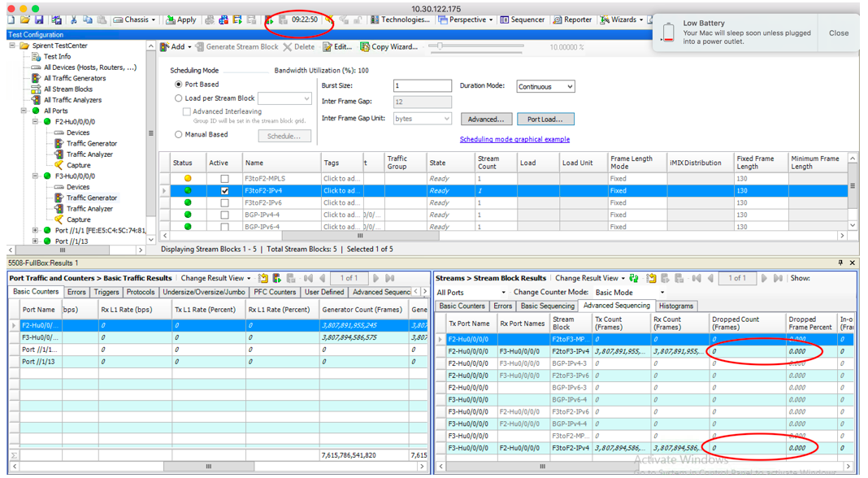This screenshot has height=478, width=868.
Task: Click the Port Load button
Action: coord(545,119)
